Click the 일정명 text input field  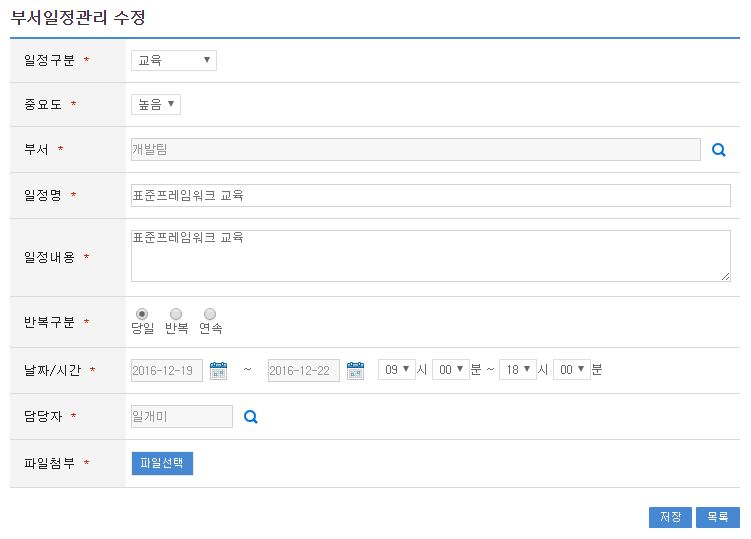(x=430, y=195)
